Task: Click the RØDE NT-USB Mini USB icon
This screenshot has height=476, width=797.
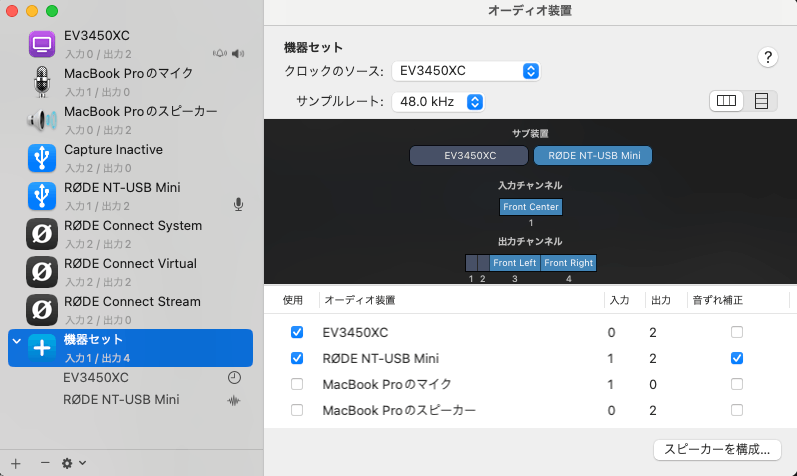Action: (x=42, y=196)
